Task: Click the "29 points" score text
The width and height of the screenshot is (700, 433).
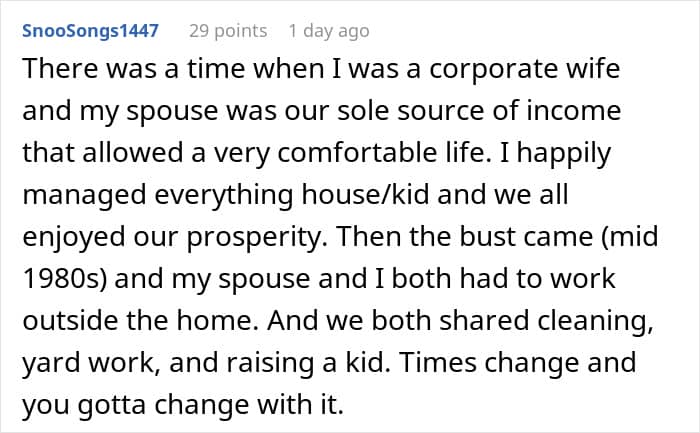Action: pyautogui.click(x=228, y=31)
